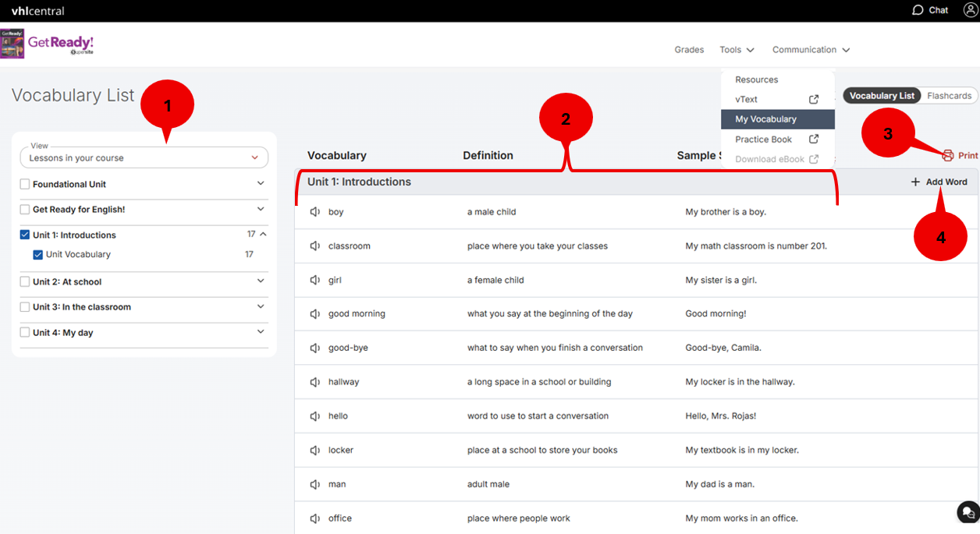Expand the Get Ready for English! chevron
Image resolution: width=980 pixels, height=534 pixels.
(261, 209)
